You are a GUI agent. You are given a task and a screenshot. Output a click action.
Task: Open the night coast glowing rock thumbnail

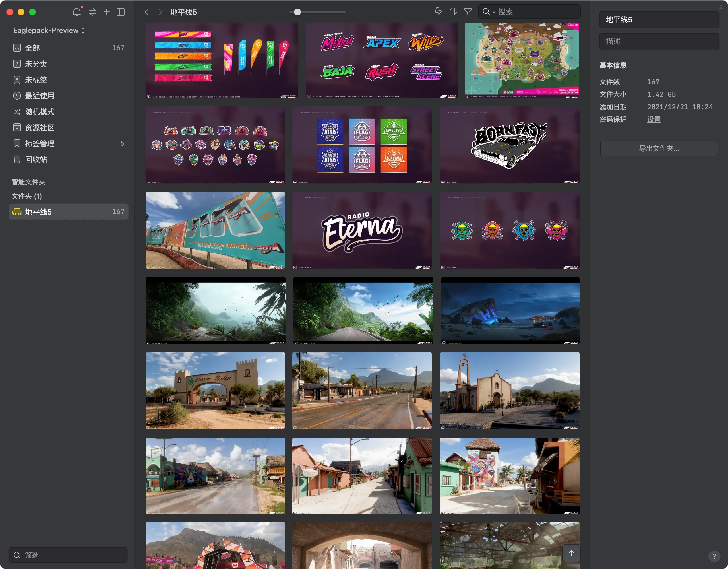click(x=510, y=311)
